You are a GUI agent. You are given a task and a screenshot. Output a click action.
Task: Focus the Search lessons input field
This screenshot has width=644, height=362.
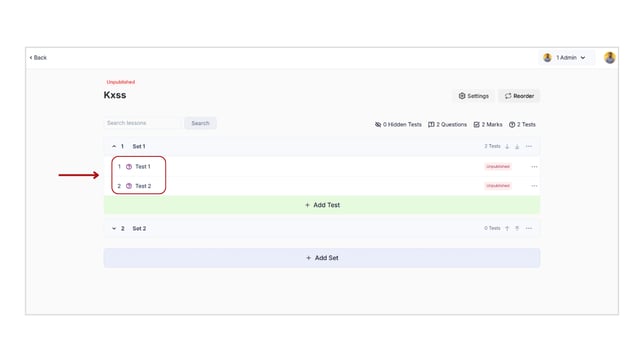pyautogui.click(x=142, y=123)
